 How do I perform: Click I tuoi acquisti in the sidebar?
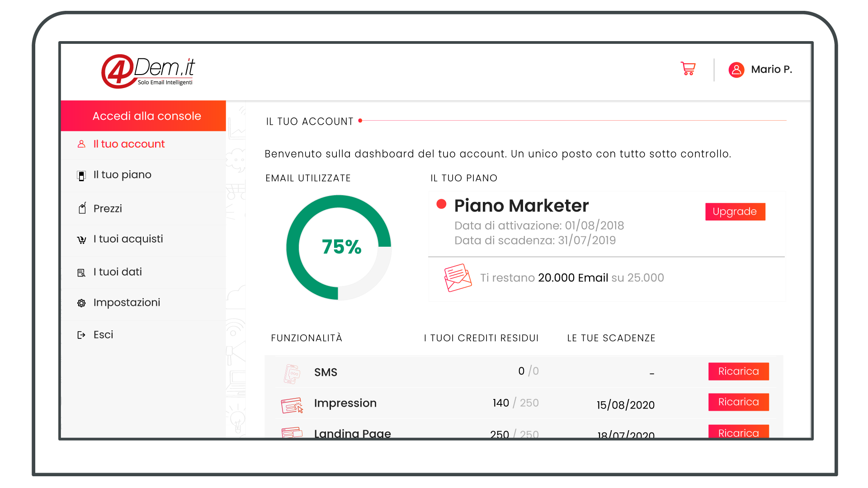click(x=127, y=240)
